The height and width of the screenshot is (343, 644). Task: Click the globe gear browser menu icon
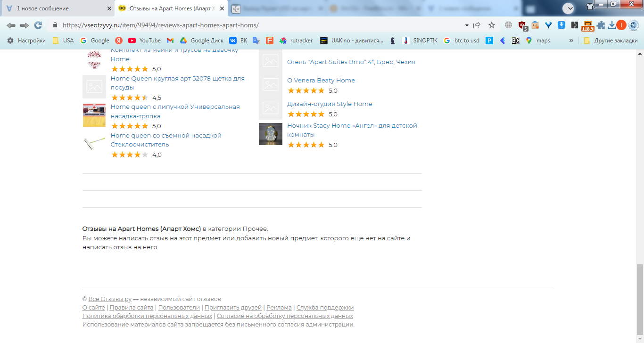633,25
